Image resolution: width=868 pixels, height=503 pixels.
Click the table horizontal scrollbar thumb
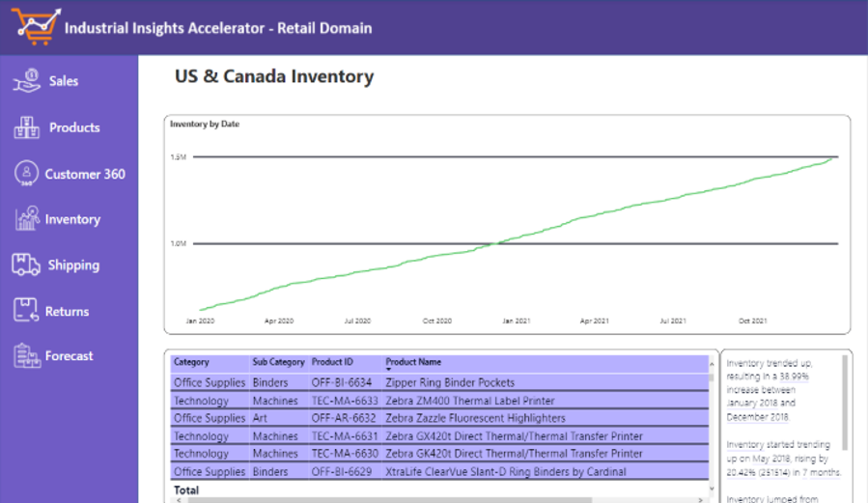click(390, 500)
